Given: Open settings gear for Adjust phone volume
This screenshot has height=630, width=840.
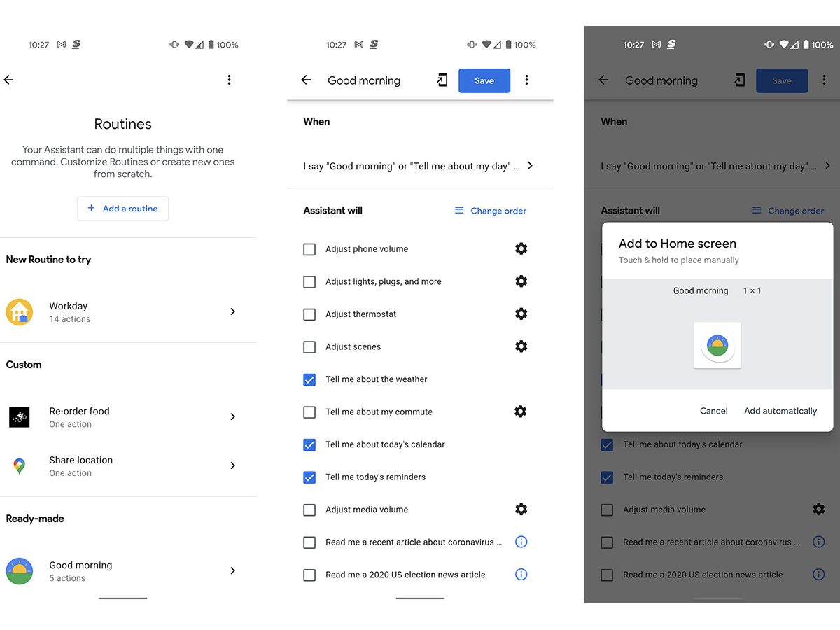Looking at the screenshot, I should (x=521, y=248).
